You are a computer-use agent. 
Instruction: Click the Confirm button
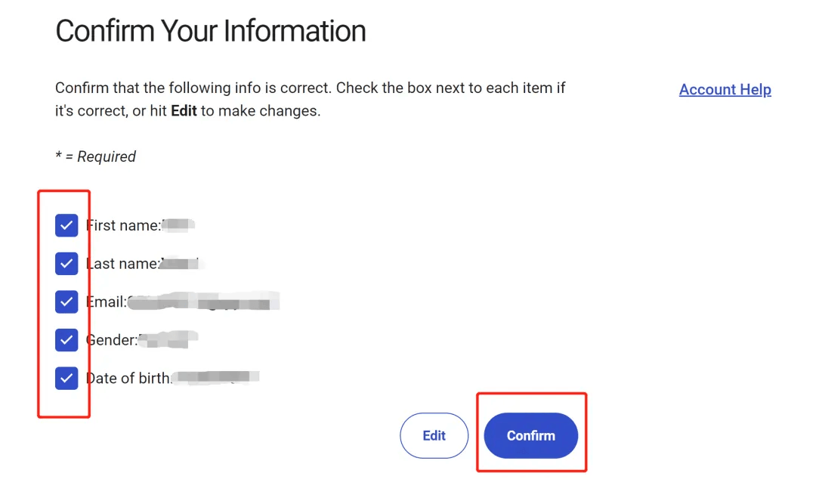pyautogui.click(x=531, y=436)
